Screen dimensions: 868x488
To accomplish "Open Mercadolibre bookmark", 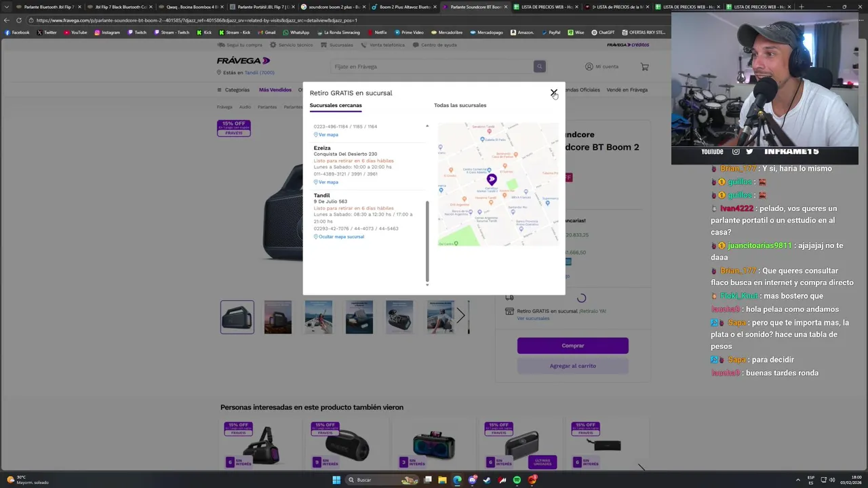I will tap(447, 32).
